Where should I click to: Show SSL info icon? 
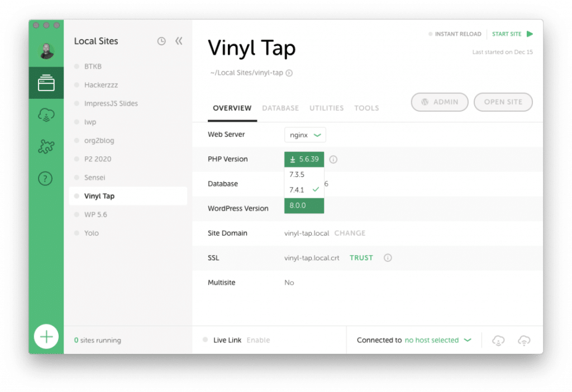coord(388,258)
